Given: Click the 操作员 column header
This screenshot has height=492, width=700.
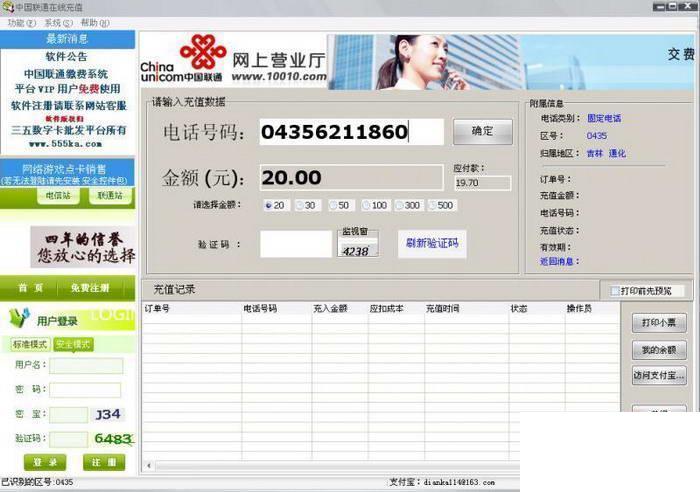Looking at the screenshot, I should pos(592,309).
